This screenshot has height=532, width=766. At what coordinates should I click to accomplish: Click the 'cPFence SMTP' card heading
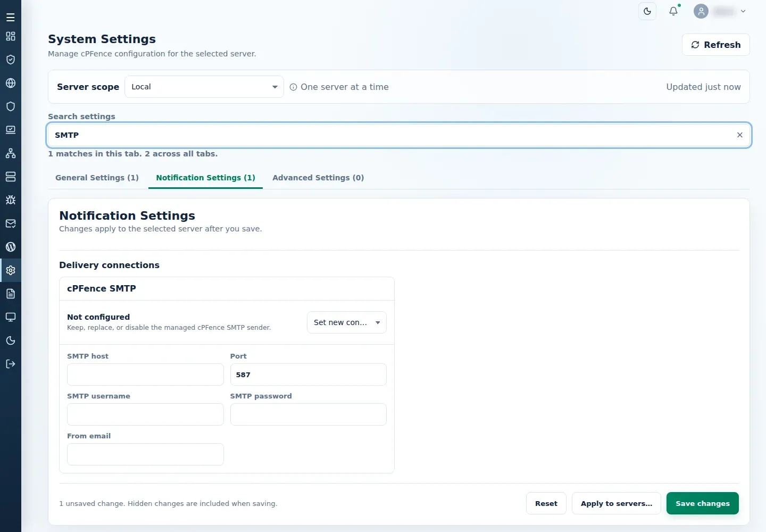(102, 288)
